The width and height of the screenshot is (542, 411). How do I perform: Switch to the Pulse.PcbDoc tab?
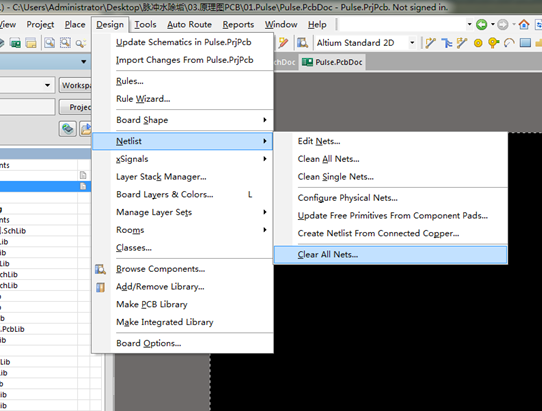coord(332,62)
